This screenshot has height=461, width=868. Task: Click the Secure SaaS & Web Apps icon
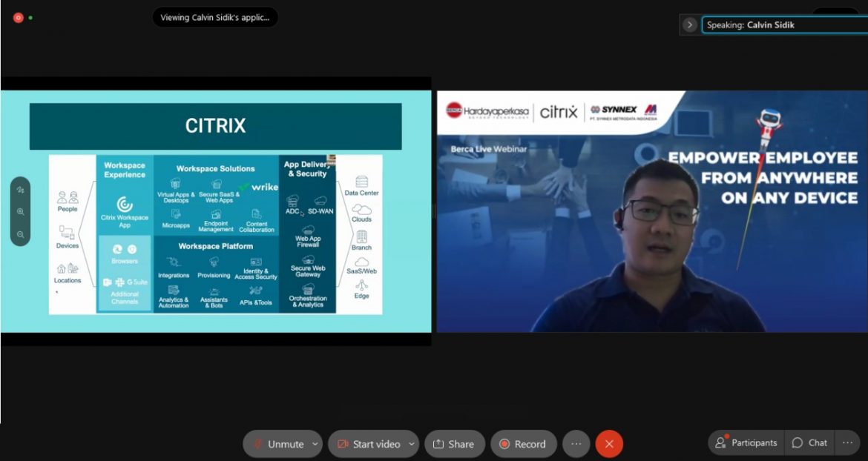pos(217,184)
